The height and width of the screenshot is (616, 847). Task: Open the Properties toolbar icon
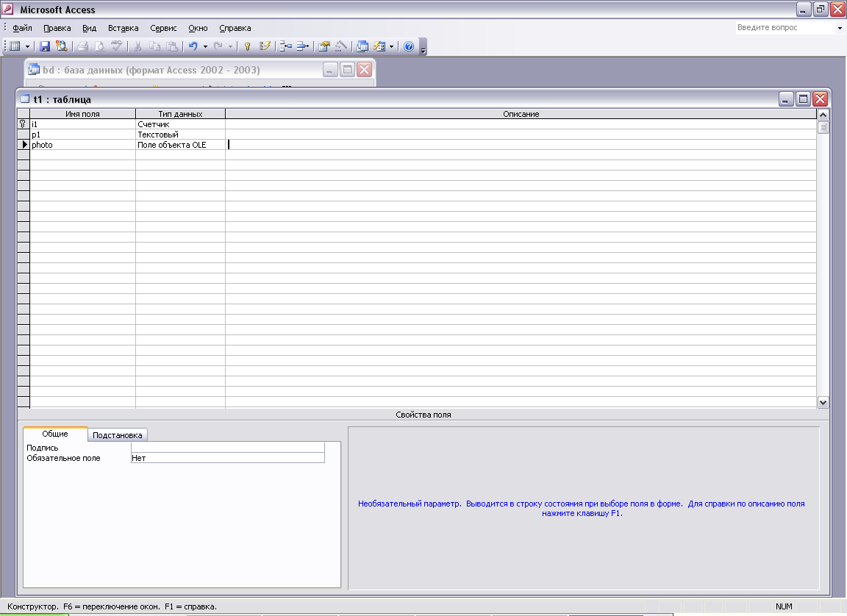[324, 46]
